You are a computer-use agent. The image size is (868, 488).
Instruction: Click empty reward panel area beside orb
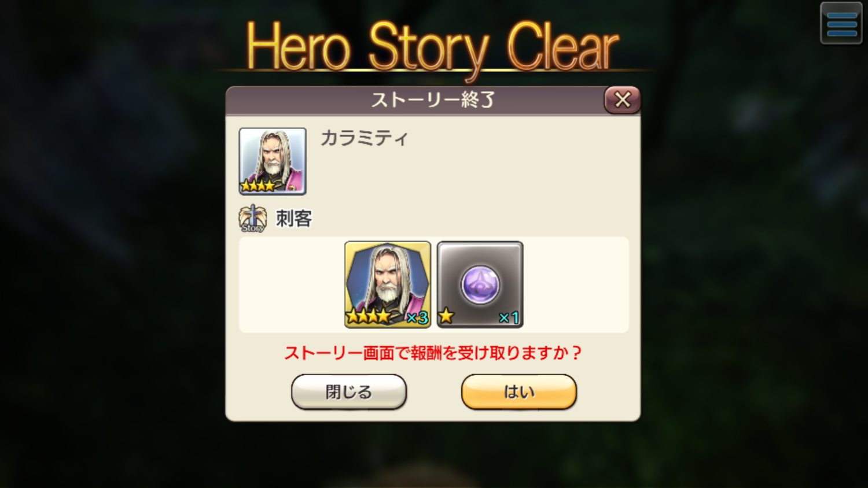tap(576, 284)
